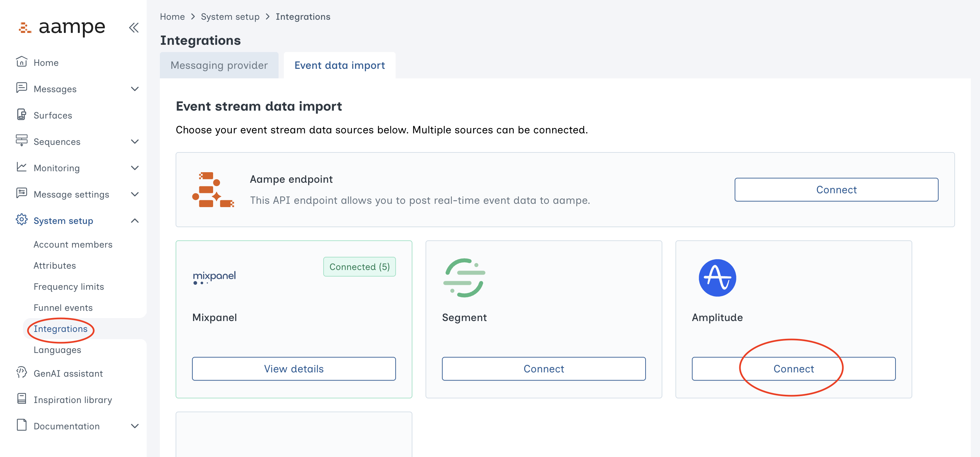
Task: Collapse the System setup section chevron
Action: 135,221
